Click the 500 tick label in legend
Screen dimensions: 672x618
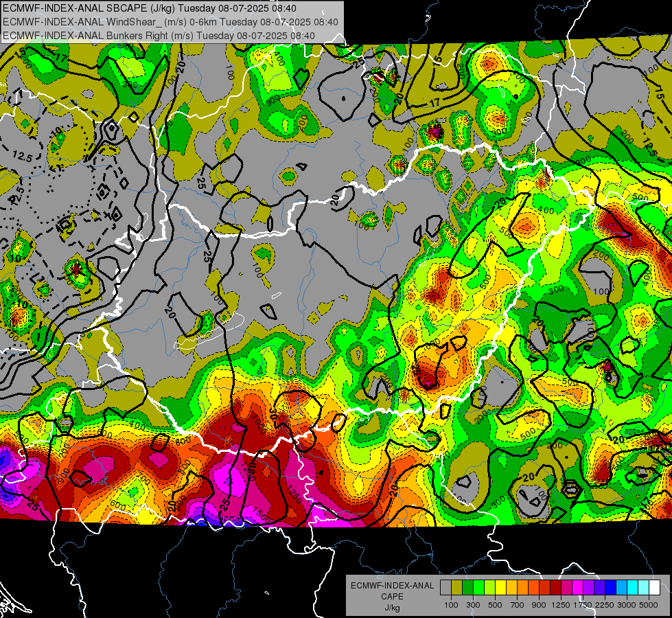pyautogui.click(x=495, y=605)
